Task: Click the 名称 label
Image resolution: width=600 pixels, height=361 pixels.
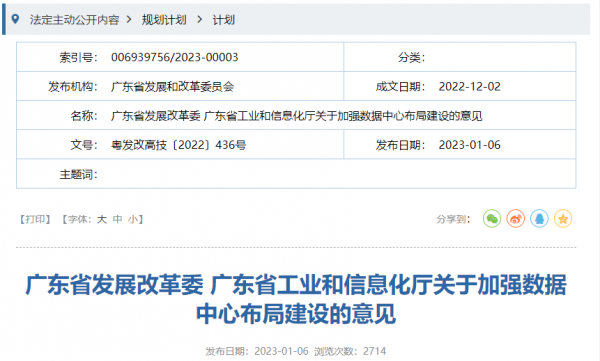Action: [x=84, y=116]
